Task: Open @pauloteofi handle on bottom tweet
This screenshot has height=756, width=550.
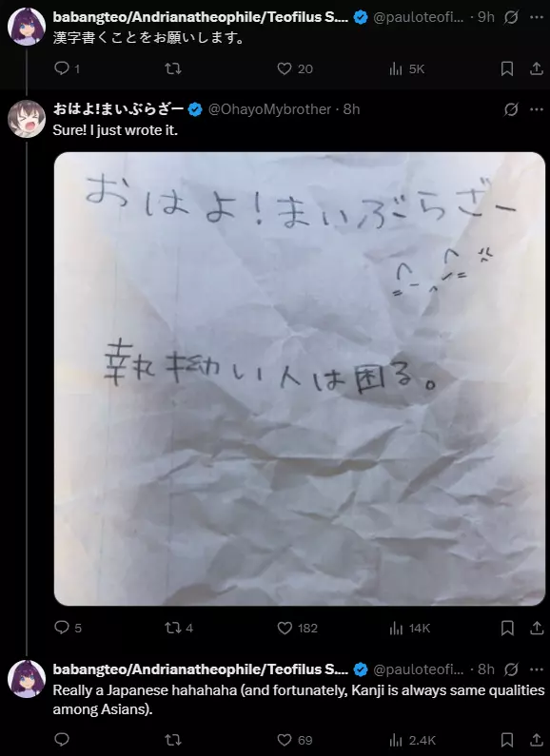Action: click(419, 669)
